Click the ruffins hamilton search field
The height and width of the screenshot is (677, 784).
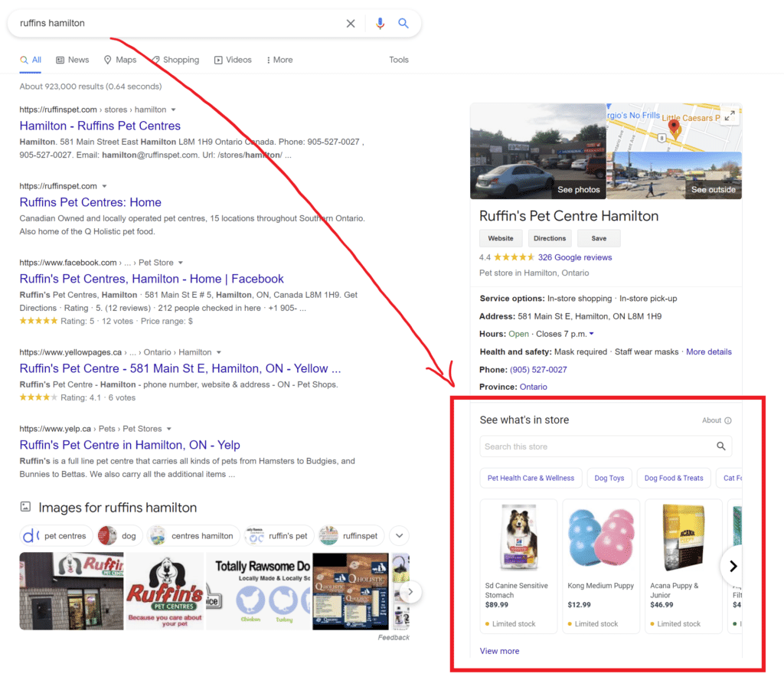(180, 24)
